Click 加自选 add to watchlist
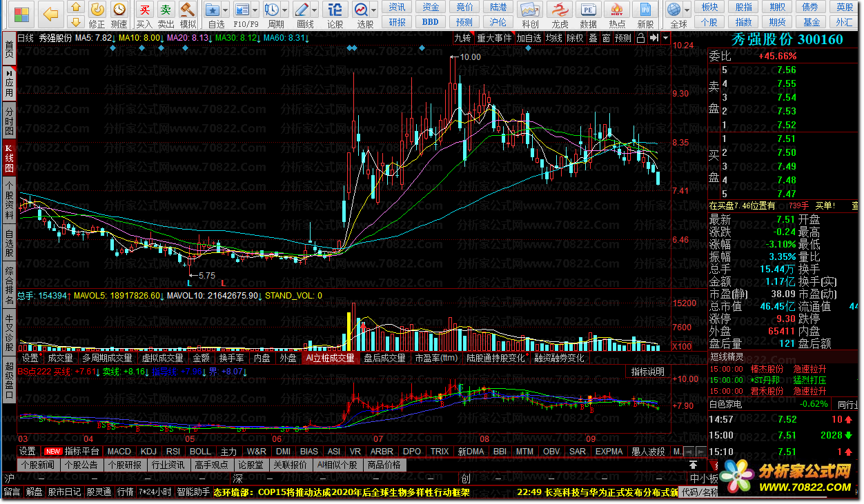 tap(529, 38)
